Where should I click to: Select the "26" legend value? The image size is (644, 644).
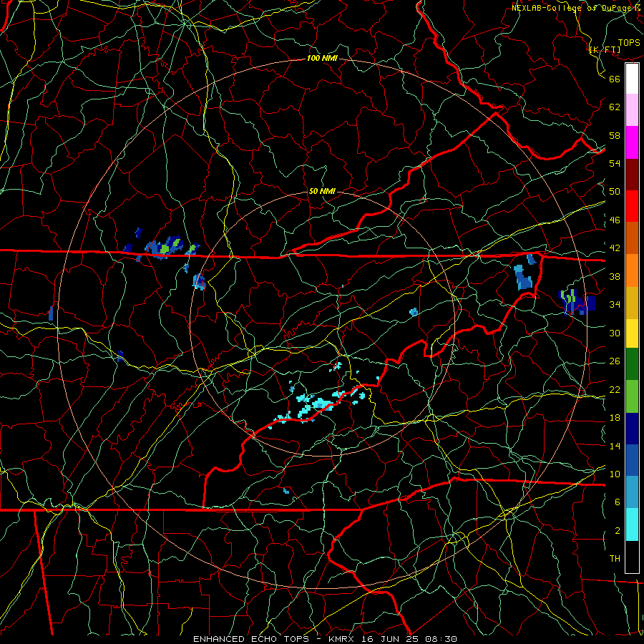[x=615, y=361]
